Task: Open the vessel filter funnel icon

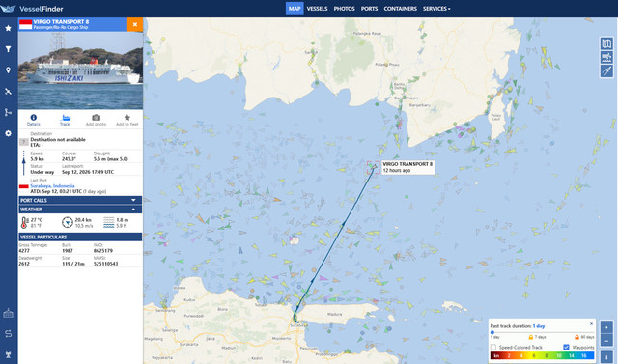Action: pos(8,49)
